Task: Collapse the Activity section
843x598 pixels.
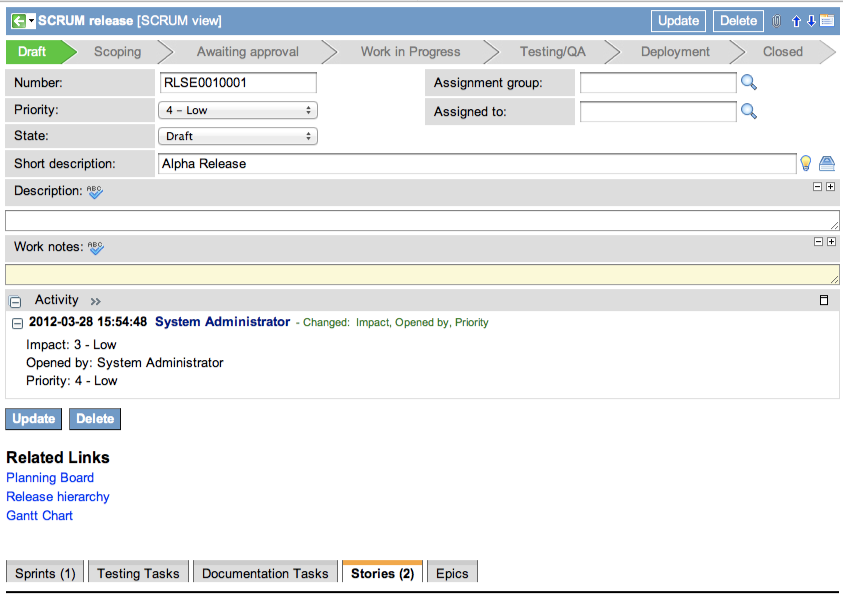Action: pos(15,301)
